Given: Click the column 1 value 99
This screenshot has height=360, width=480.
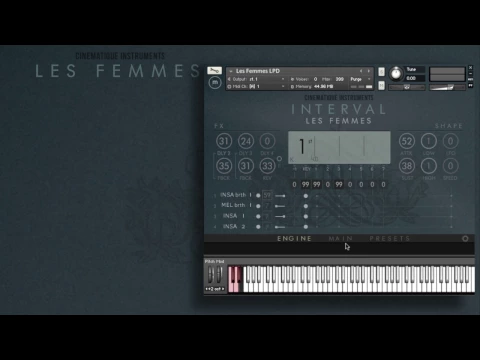Looking at the screenshot, I should click(x=317, y=184).
